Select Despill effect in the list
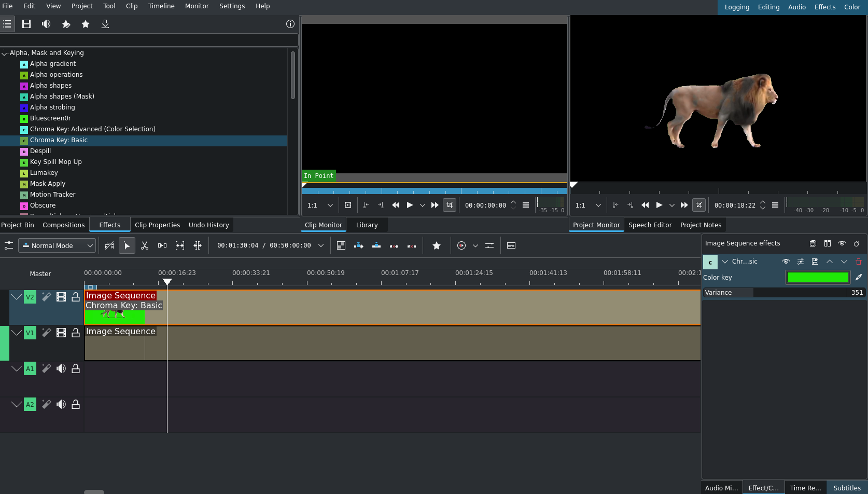The width and height of the screenshot is (868, 494). tap(40, 151)
